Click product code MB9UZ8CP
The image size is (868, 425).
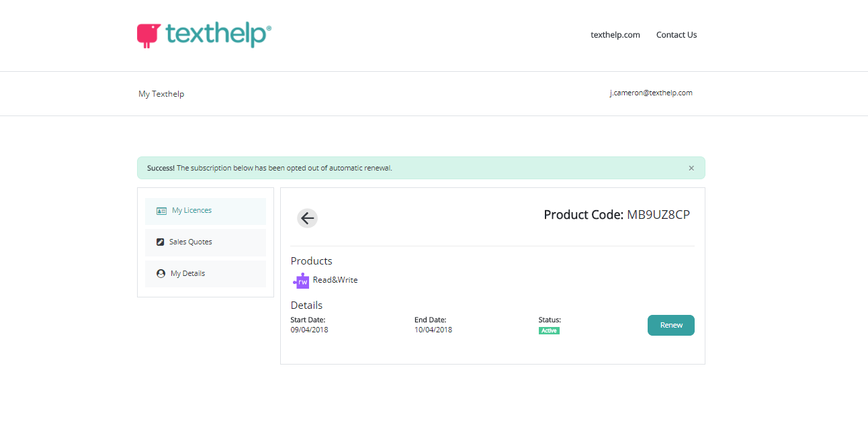pyautogui.click(x=658, y=215)
